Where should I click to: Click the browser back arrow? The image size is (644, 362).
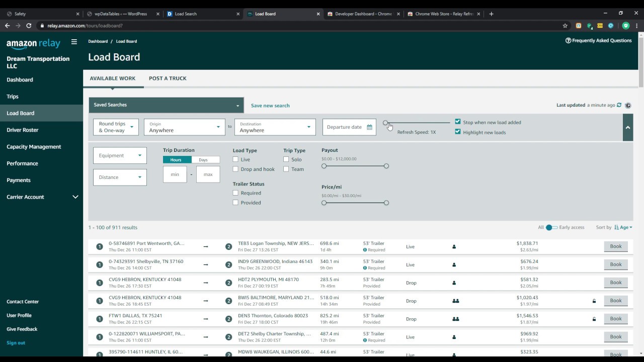[7, 26]
